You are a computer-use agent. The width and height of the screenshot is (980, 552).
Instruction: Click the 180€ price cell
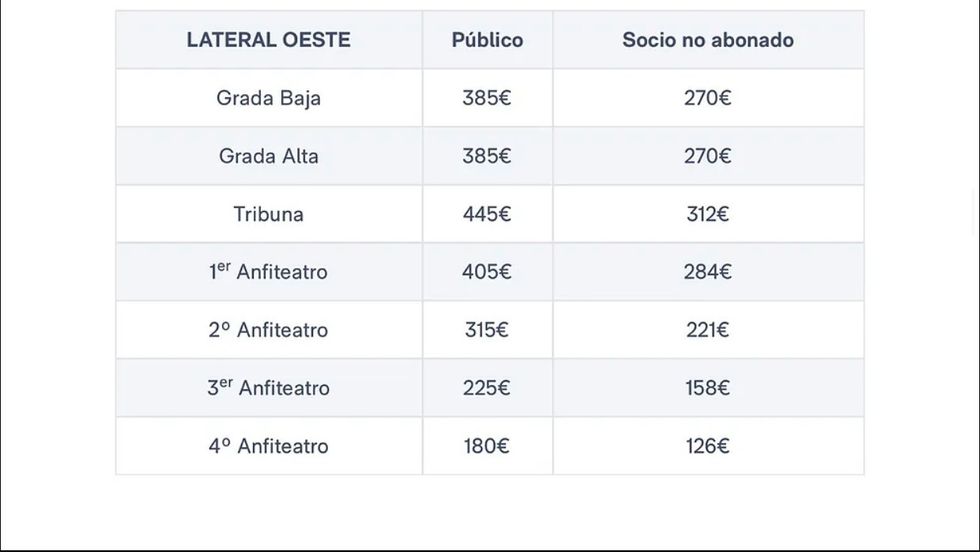click(487, 446)
